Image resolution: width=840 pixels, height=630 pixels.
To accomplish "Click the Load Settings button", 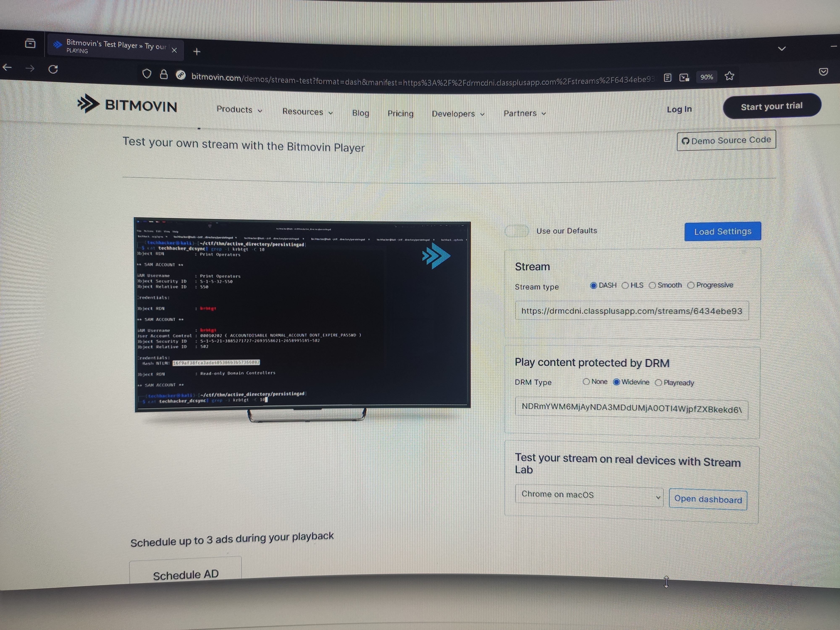I will click(722, 231).
